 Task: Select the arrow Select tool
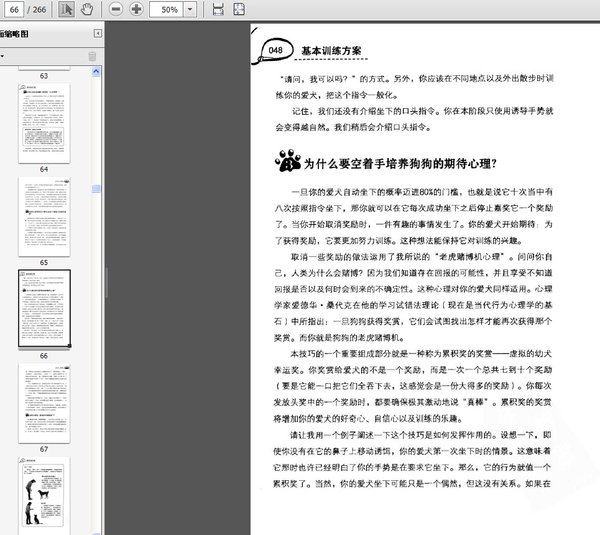point(66,9)
